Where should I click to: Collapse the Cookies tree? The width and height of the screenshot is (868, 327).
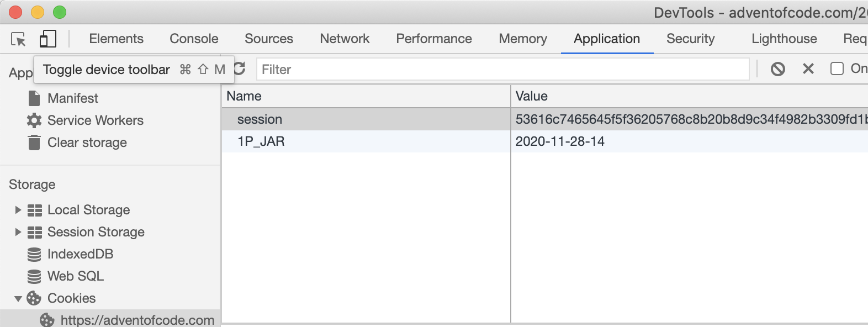point(18,299)
